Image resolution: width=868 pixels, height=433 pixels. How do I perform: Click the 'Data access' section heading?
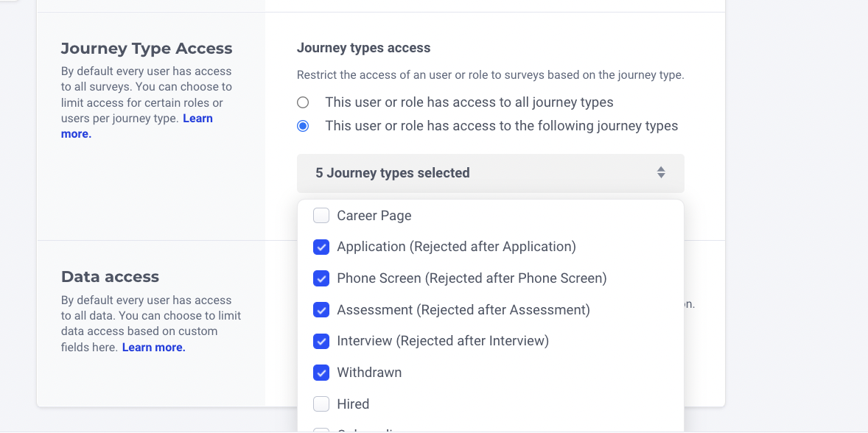tap(110, 277)
